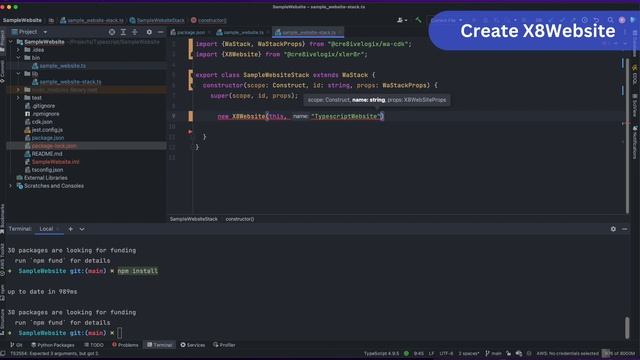Open the Profiler tool window
Image resolution: width=640 pixels, height=360 pixels.
tap(224, 345)
